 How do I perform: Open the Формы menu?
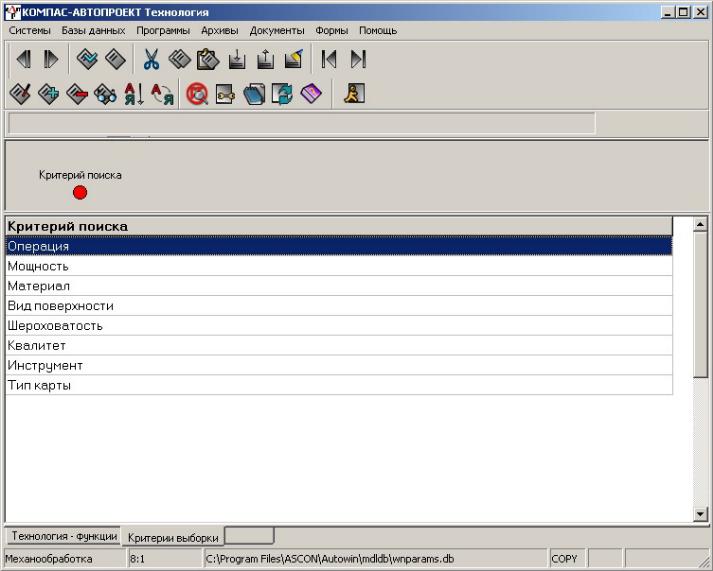(331, 30)
